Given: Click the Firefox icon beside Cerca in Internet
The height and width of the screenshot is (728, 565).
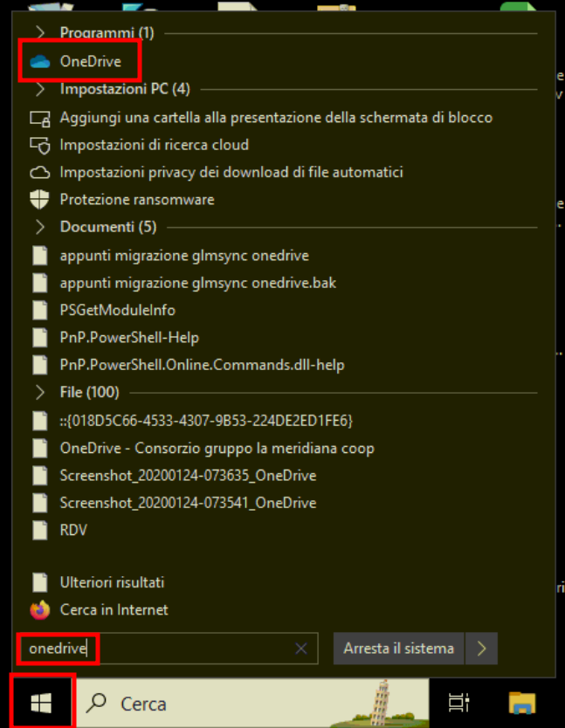Looking at the screenshot, I should coord(39,609).
